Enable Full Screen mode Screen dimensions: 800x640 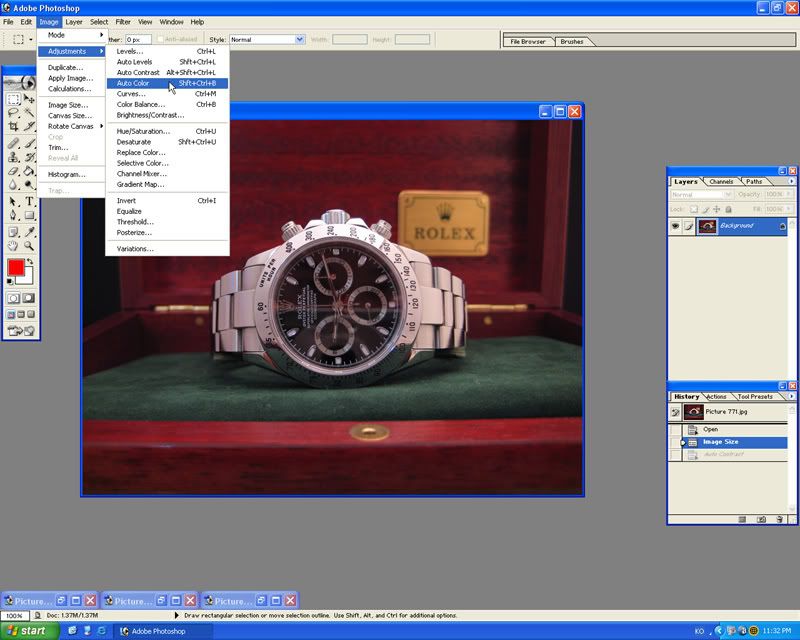tap(31, 314)
